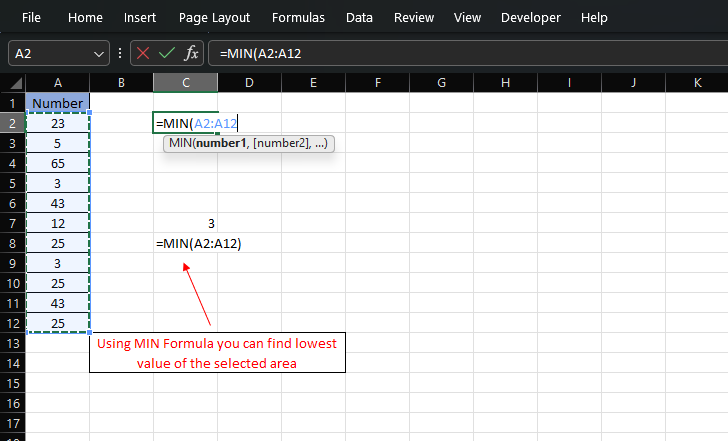
Task: Go to the Developer tab
Action: point(530,18)
